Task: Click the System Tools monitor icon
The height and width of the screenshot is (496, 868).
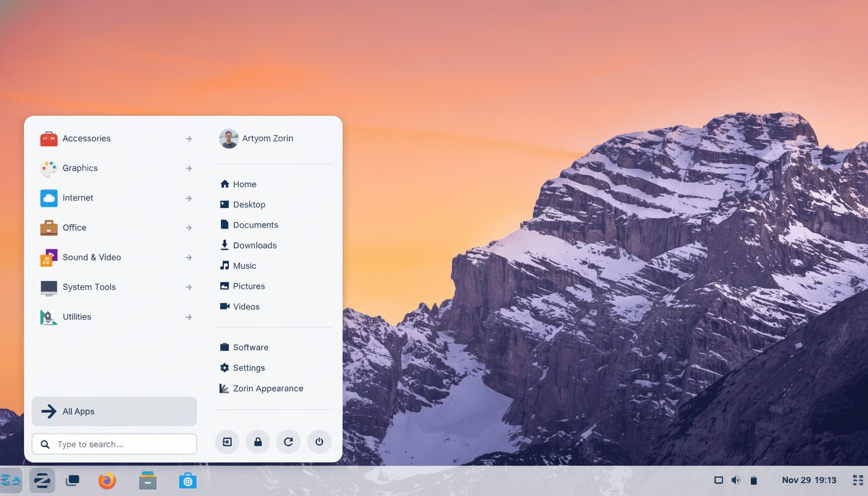Action: (48, 287)
